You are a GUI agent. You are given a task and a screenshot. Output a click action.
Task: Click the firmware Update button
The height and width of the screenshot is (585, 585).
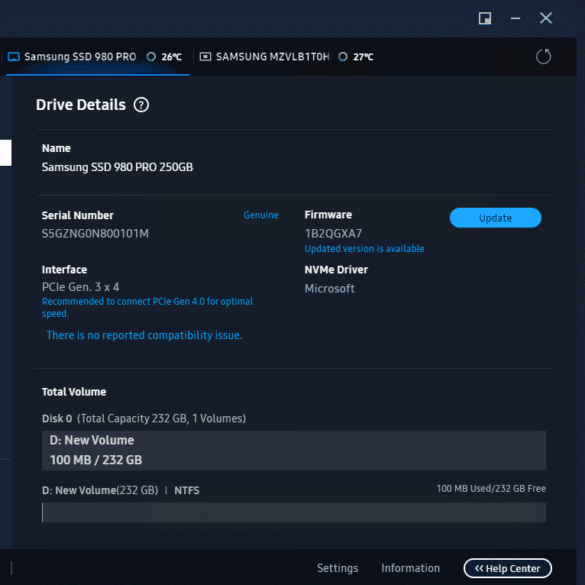coord(495,218)
